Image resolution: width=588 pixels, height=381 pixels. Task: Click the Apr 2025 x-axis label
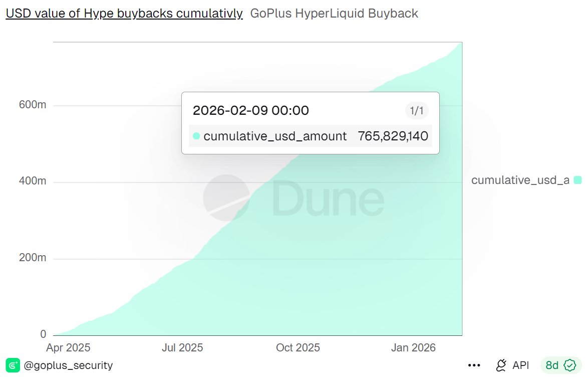click(x=68, y=347)
